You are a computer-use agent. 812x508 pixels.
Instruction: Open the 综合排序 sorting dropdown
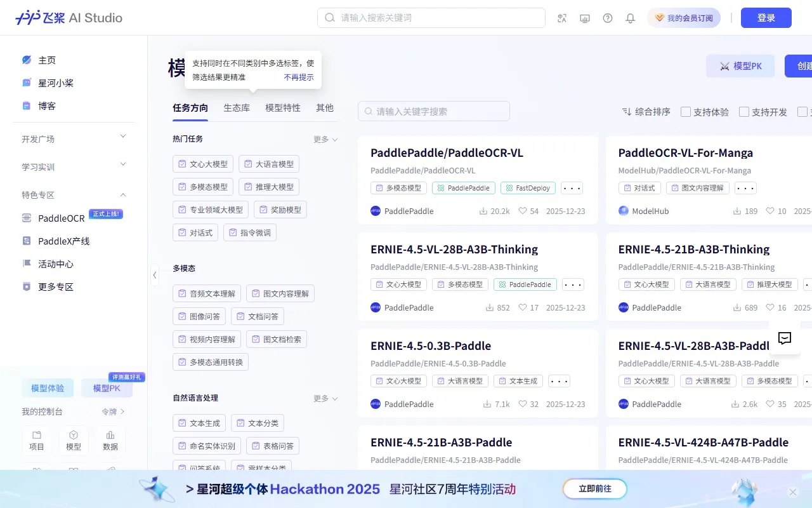(x=646, y=111)
